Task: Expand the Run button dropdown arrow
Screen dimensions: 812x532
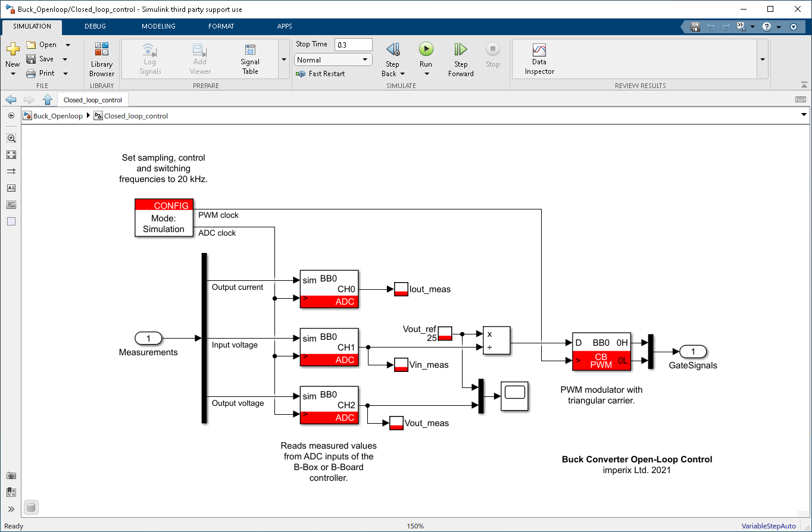Action: [426, 73]
